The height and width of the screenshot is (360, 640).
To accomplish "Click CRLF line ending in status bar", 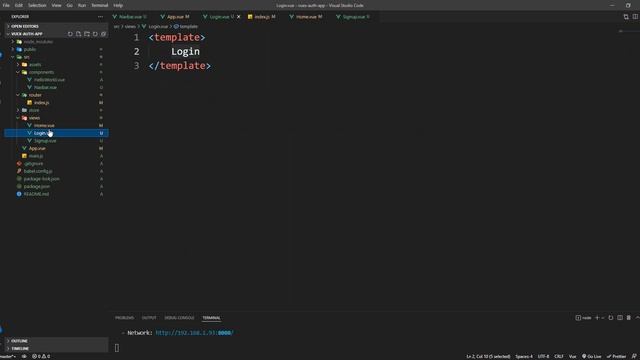I will tap(559, 356).
